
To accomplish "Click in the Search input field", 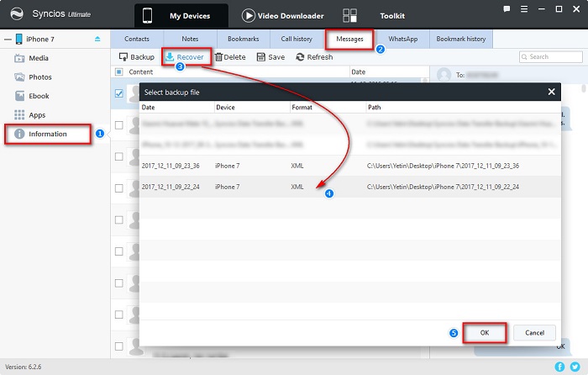I will coord(551,56).
